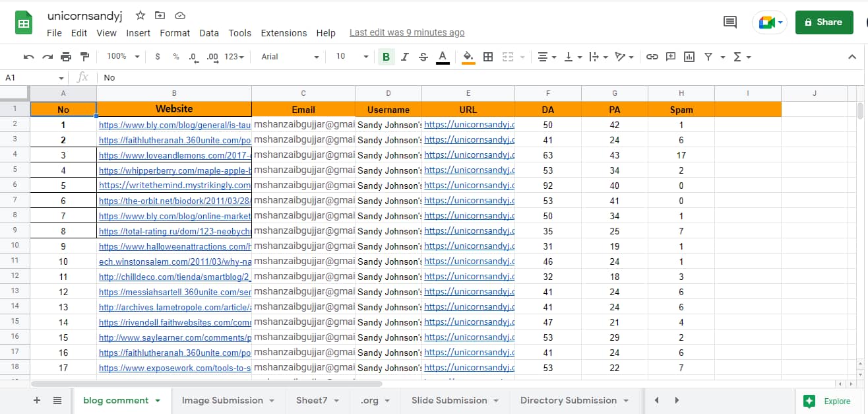Insert a comment from the toolbar
Image resolution: width=868 pixels, height=414 pixels.
(x=671, y=57)
